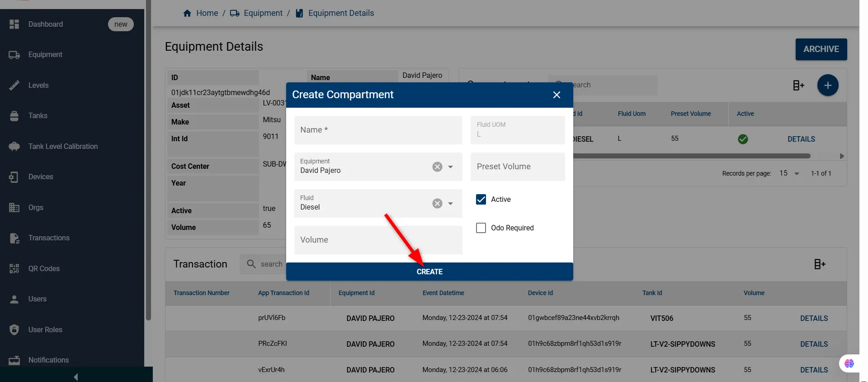This screenshot has width=868, height=382.
Task: Open the Orgs building icon
Action: [x=14, y=207]
